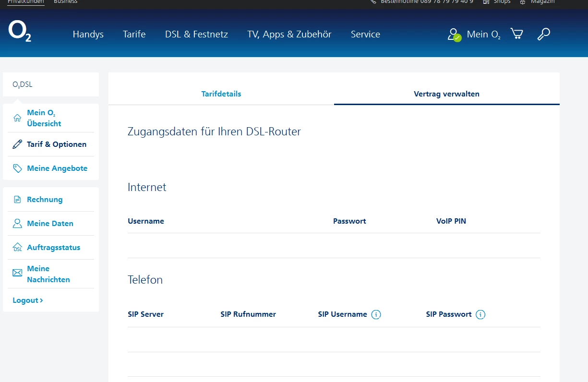The height and width of the screenshot is (382, 588).
Task: Click the Telefon section heading
Action: click(145, 280)
